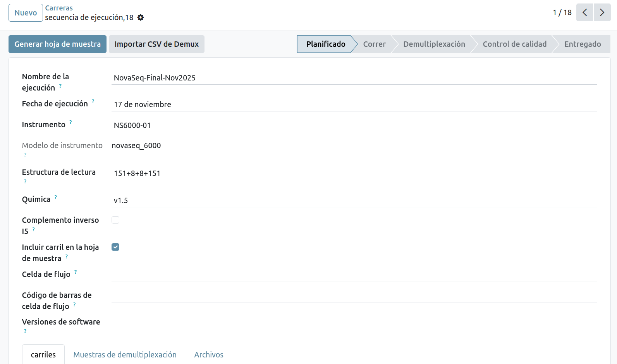Open the Celda de flujo selection field
Image resolution: width=617 pixels, height=364 pixels.
tap(354, 275)
